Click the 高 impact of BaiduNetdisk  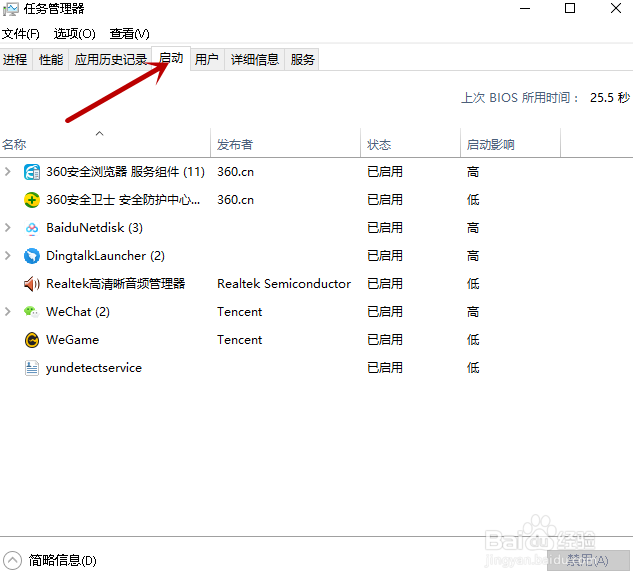[x=473, y=228]
